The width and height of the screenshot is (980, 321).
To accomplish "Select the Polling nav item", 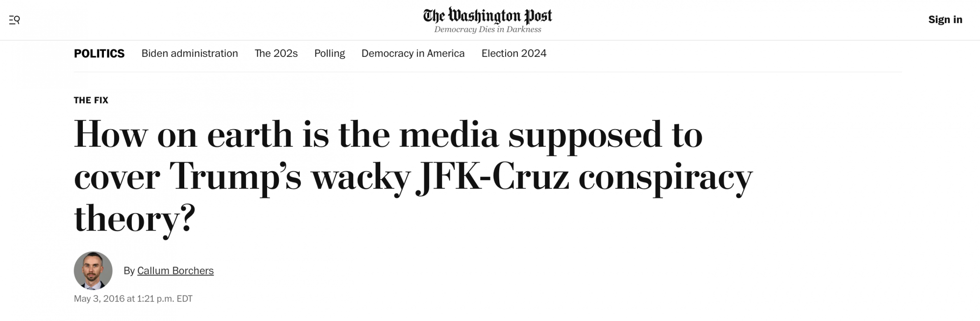I will (x=329, y=53).
